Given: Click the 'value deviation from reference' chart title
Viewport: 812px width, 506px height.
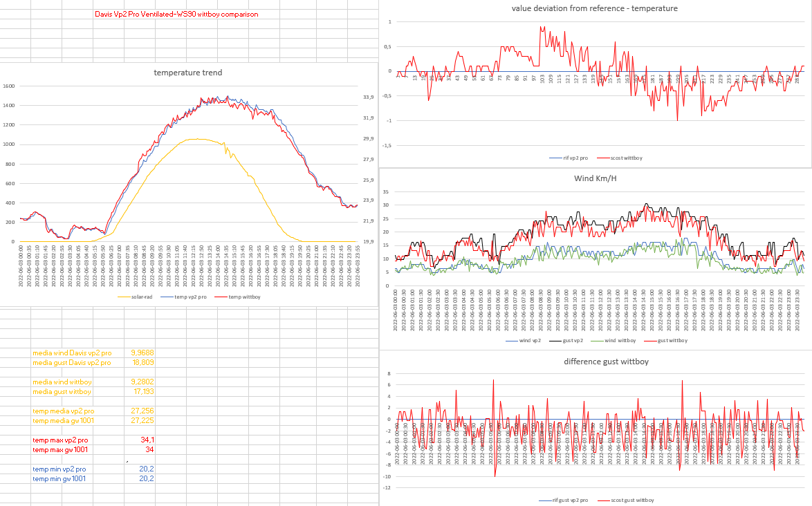Looking at the screenshot, I should 595,8.
